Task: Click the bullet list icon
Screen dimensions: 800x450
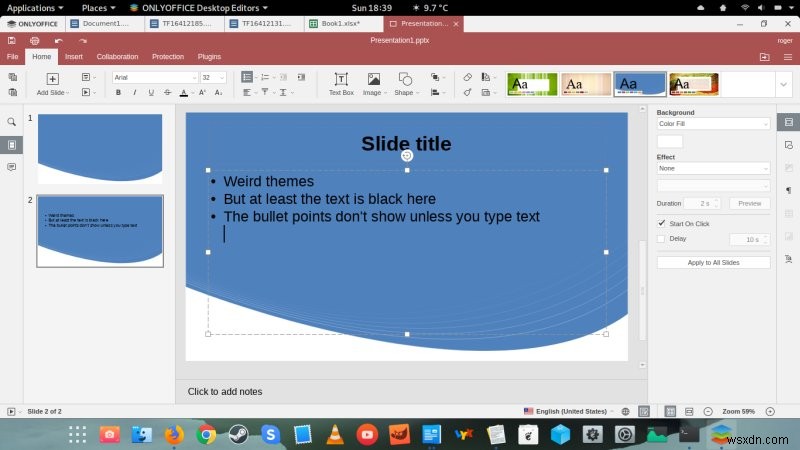Action: pyautogui.click(x=247, y=77)
